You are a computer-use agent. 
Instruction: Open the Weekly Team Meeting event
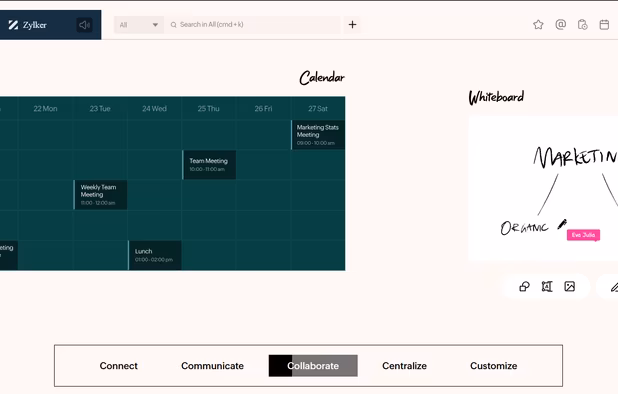[100, 195]
